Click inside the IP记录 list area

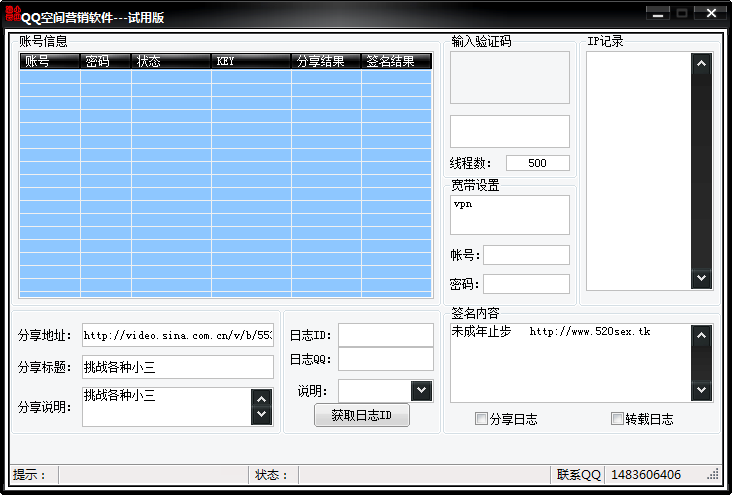pos(639,171)
